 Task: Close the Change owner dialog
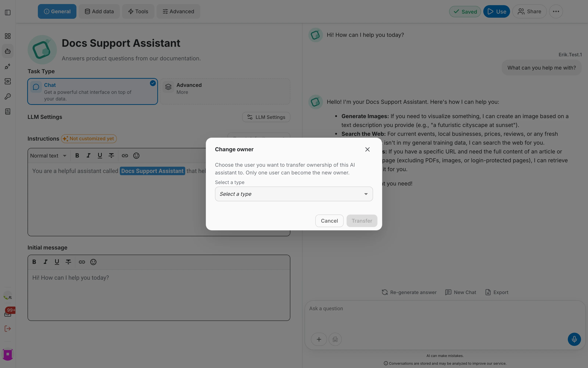click(367, 149)
